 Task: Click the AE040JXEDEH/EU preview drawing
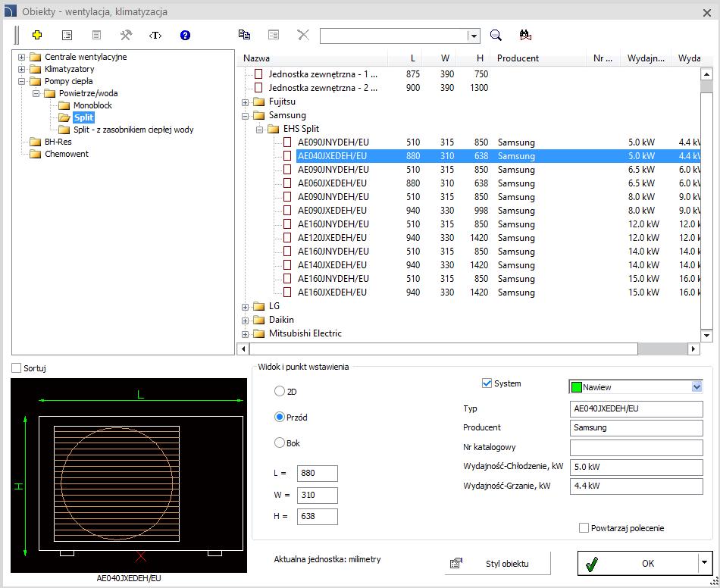[129, 476]
